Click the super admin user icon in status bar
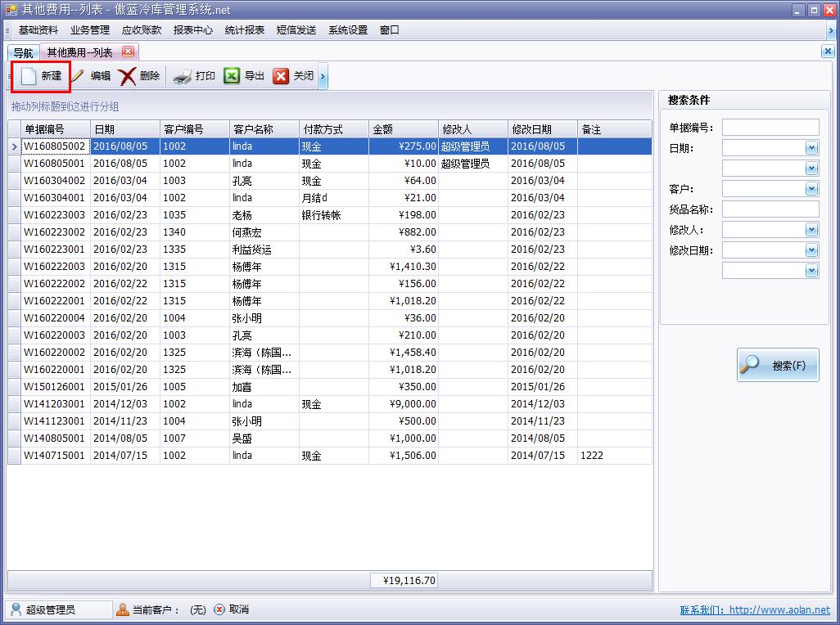Screen dimensions: 840x625 pyautogui.click(x=16, y=609)
